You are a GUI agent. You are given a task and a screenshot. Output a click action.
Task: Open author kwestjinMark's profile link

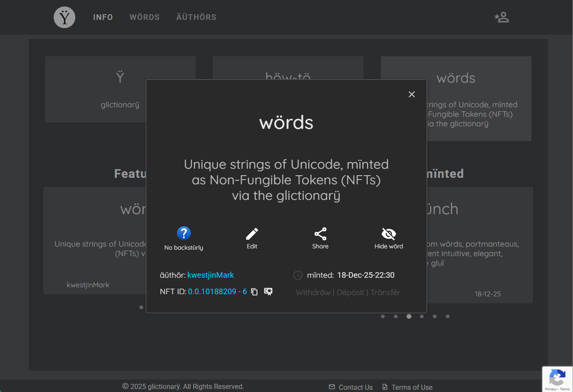click(x=210, y=275)
